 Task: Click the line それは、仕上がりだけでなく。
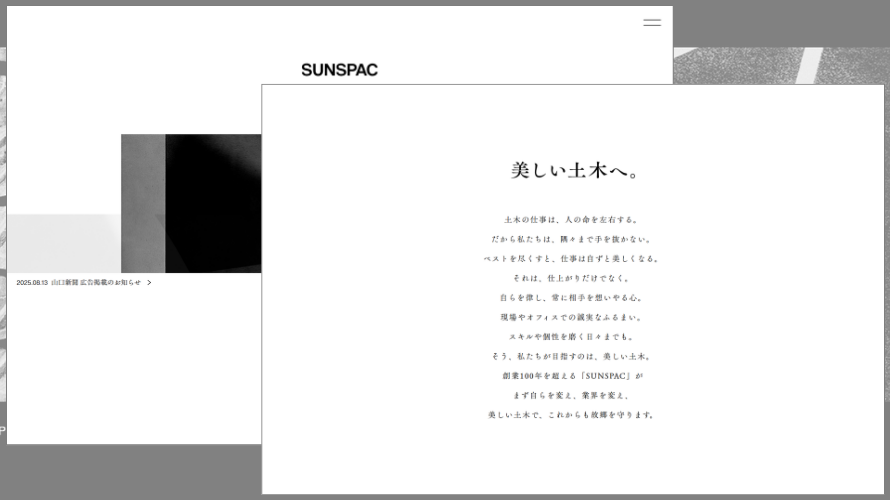point(573,278)
